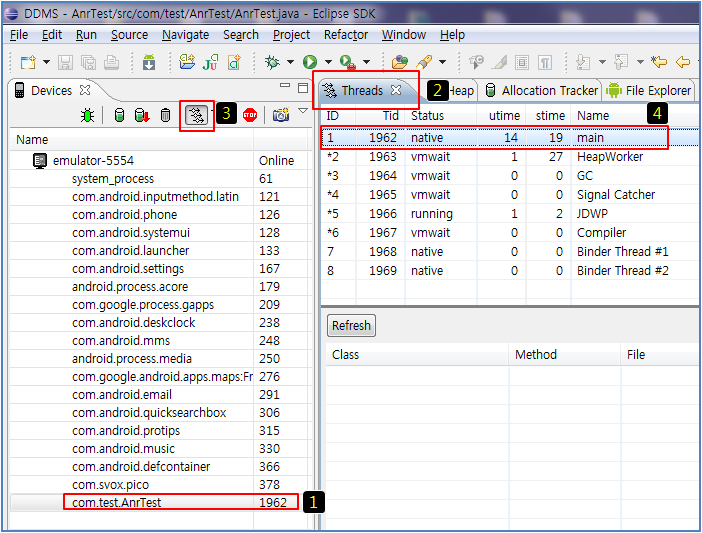The width and height of the screenshot is (702, 533).
Task: Open the Devices view menu triangle
Action: [303, 111]
